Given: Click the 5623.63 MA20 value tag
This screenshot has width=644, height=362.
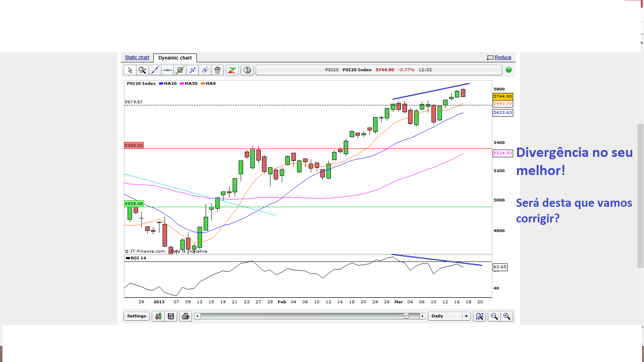Looking at the screenshot, I should point(503,113).
